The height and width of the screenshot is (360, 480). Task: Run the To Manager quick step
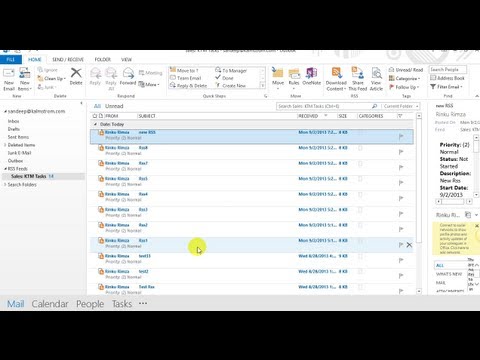231,70
